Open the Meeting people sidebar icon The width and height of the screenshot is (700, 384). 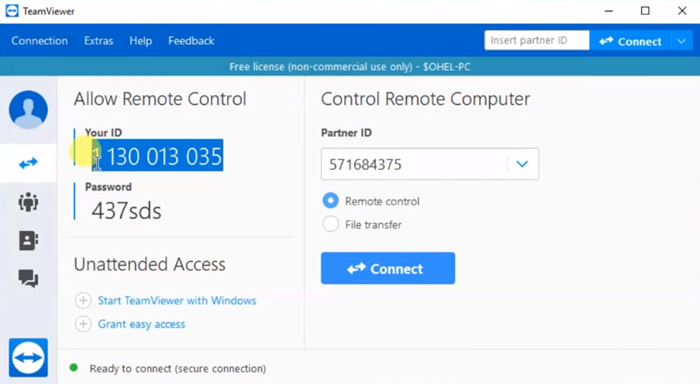(x=28, y=202)
